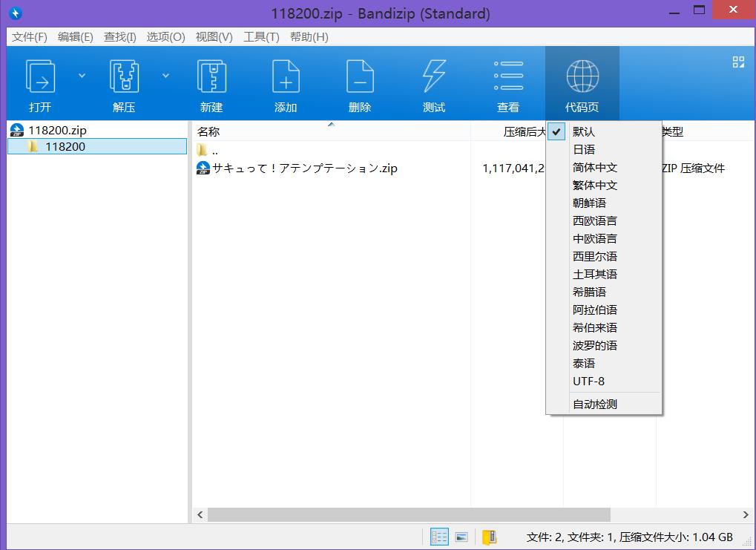The height and width of the screenshot is (550, 756).
Task: Select the サキュって！アテンプテーション.zip file
Action: pos(304,168)
